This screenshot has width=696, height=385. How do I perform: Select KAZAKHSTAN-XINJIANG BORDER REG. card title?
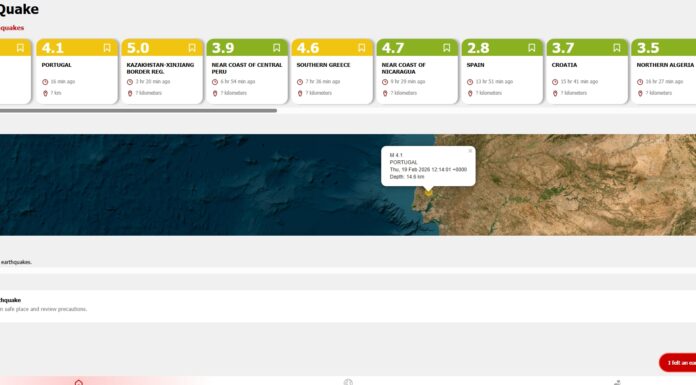click(x=160, y=68)
